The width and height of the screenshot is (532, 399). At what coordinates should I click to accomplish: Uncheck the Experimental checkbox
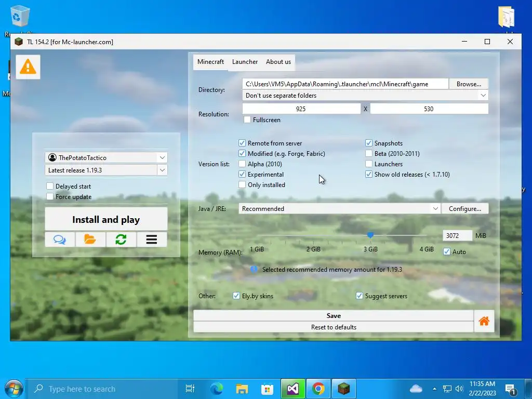click(x=242, y=174)
